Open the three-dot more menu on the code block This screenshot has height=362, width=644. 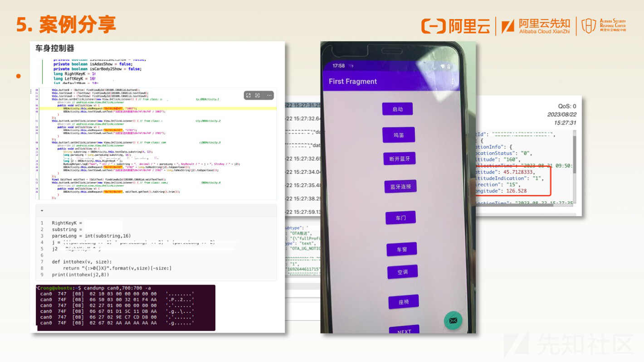click(269, 95)
